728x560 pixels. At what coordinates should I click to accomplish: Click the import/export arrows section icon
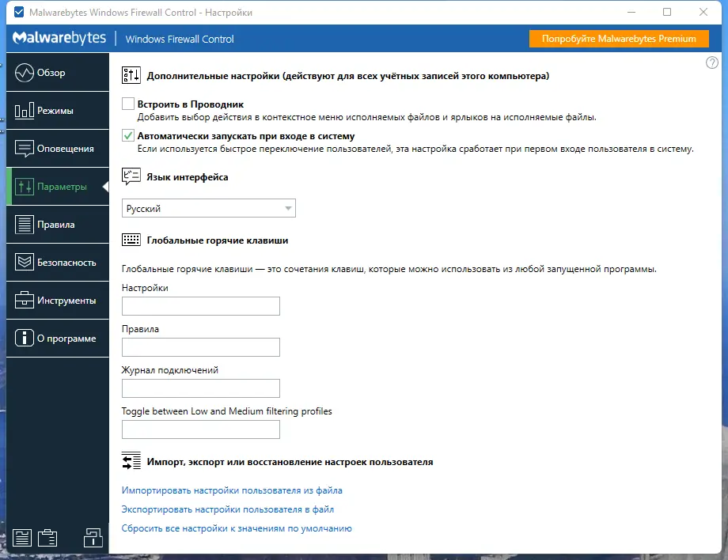click(x=131, y=460)
